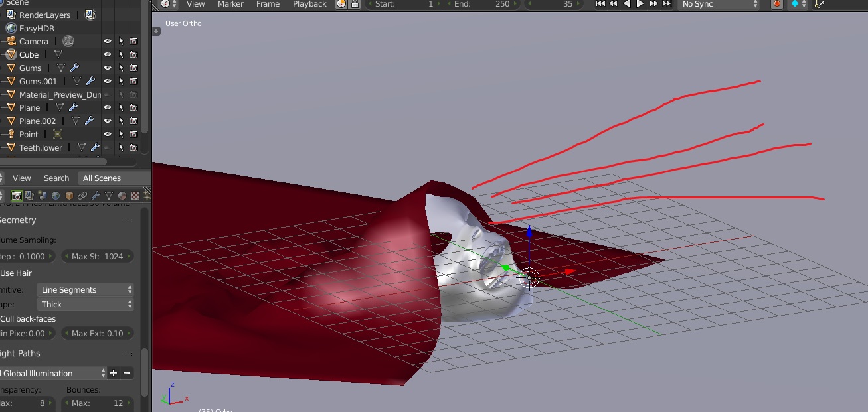Select the Modifiers wrench properties tab
The height and width of the screenshot is (412, 868).
coord(96,195)
